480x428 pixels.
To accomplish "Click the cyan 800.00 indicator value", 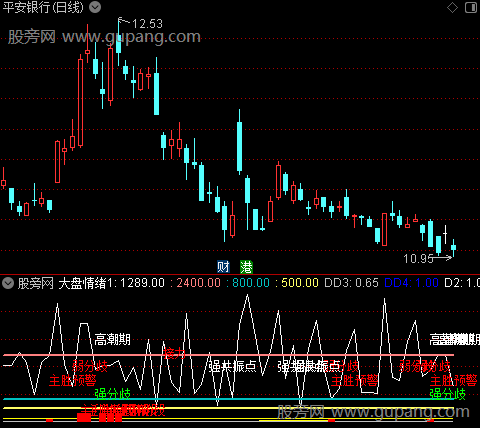I will click(251, 283).
